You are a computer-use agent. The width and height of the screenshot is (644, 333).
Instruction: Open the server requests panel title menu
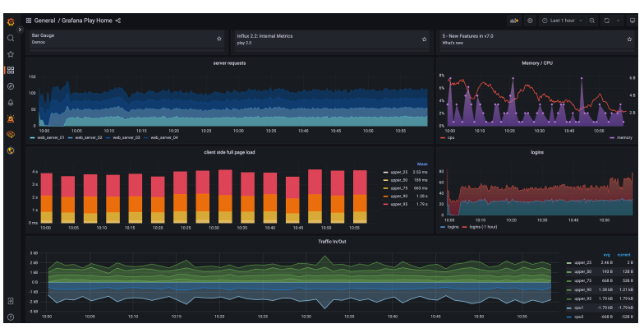[x=229, y=63]
